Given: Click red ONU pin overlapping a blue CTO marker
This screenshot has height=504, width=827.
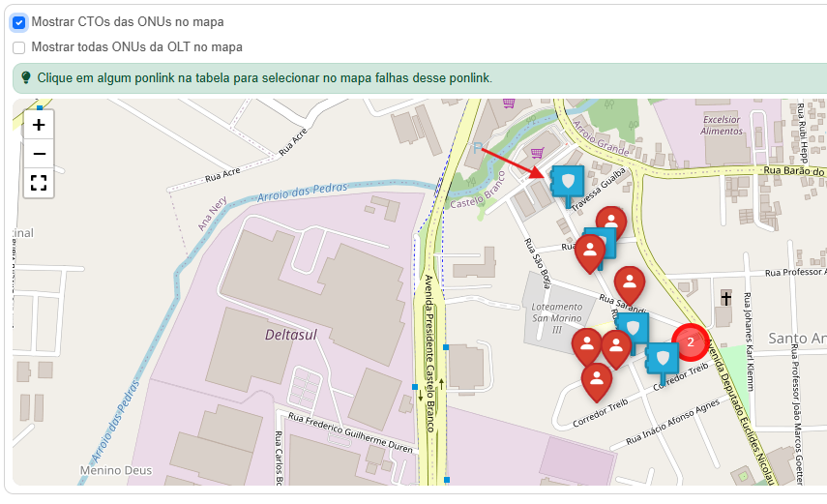Looking at the screenshot, I should [x=589, y=251].
